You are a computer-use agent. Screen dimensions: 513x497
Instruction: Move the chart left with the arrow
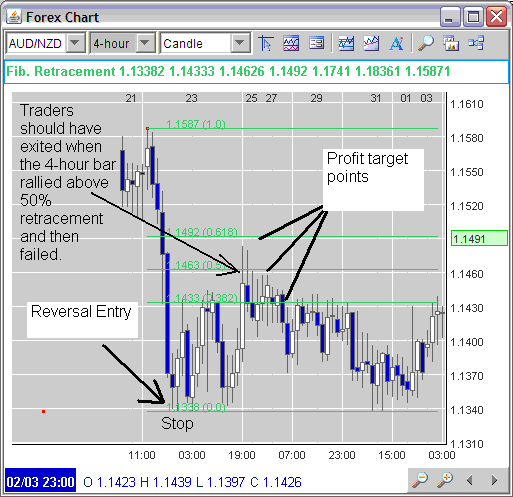coord(470,480)
